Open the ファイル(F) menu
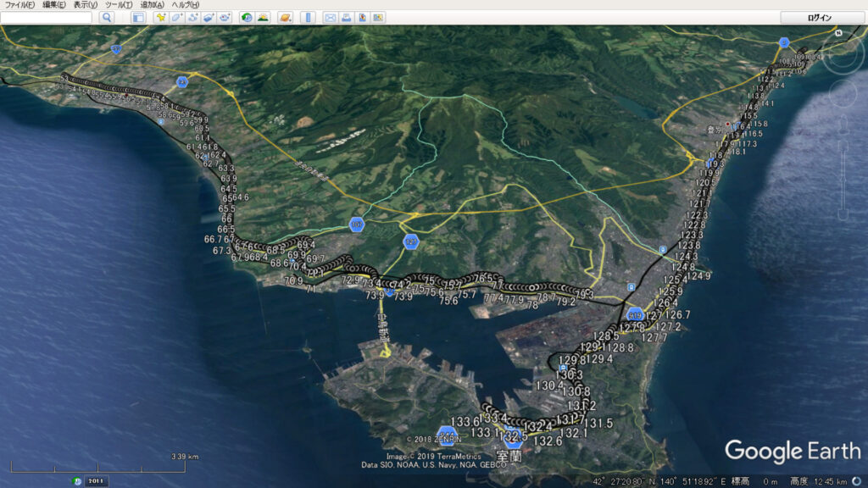 (19, 5)
